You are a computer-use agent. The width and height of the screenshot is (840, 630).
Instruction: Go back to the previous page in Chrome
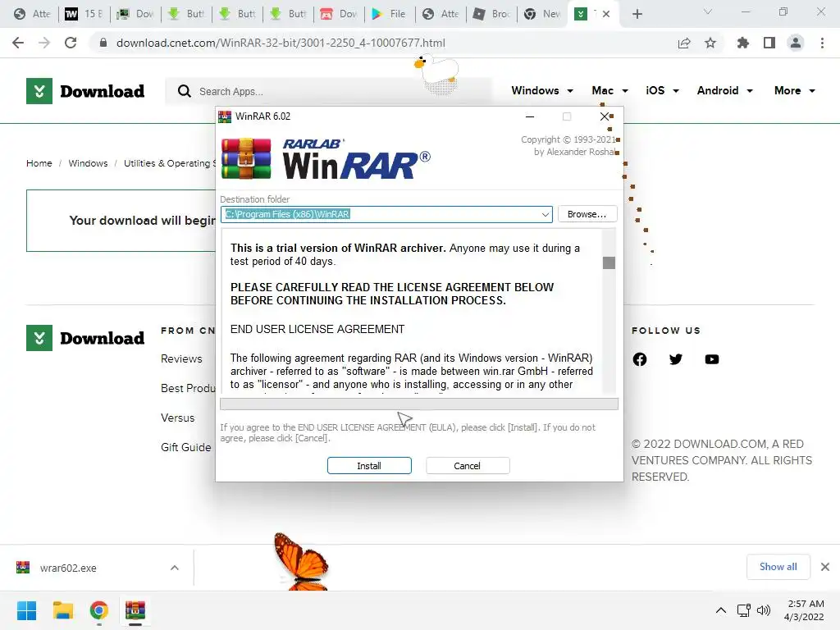click(18, 43)
